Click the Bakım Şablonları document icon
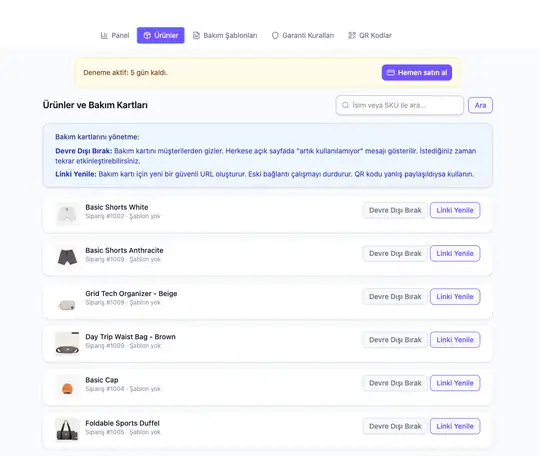Image resolution: width=540 pixels, height=456 pixels. (196, 35)
